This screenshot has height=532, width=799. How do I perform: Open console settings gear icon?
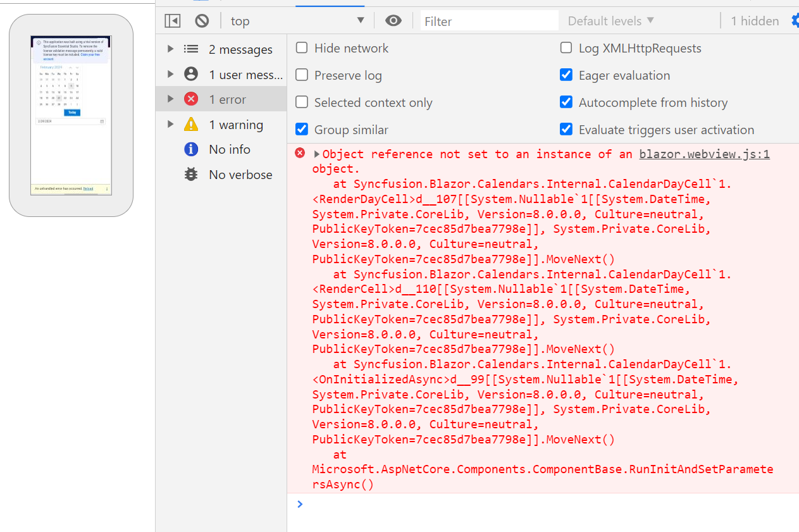pyautogui.click(x=795, y=21)
